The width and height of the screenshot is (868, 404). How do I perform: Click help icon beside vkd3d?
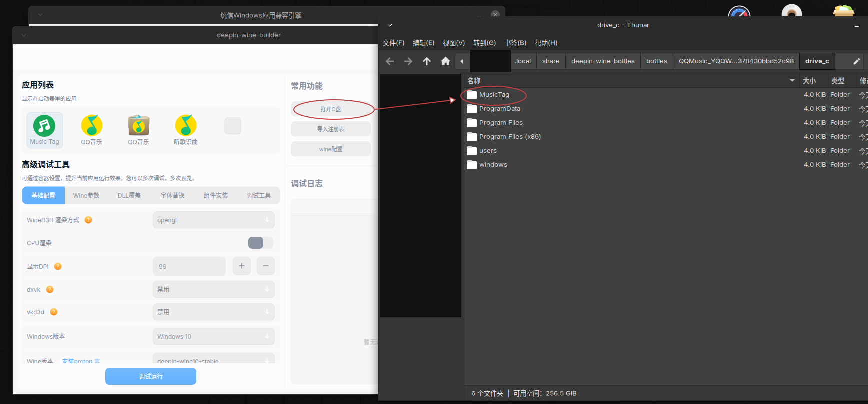click(x=54, y=312)
